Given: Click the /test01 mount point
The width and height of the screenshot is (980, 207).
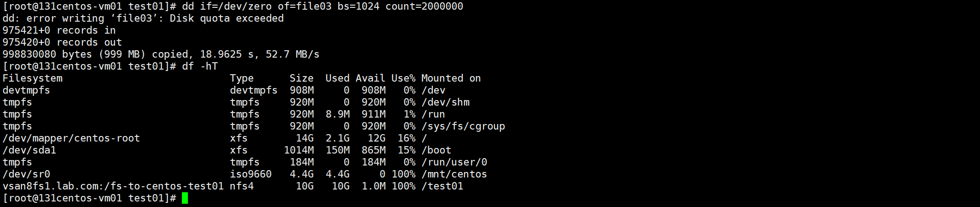Looking at the screenshot, I should [x=442, y=186].
